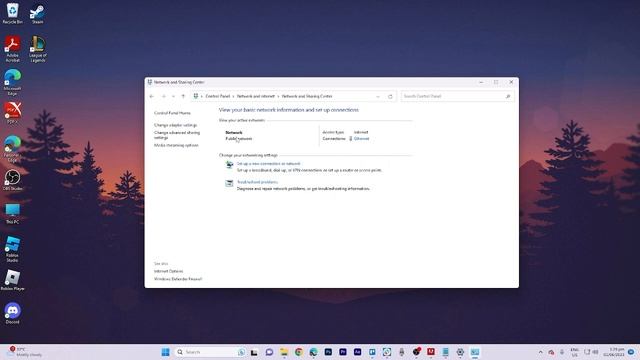Select the League of Legends shortcut
The height and width of the screenshot is (360, 640).
38,49
